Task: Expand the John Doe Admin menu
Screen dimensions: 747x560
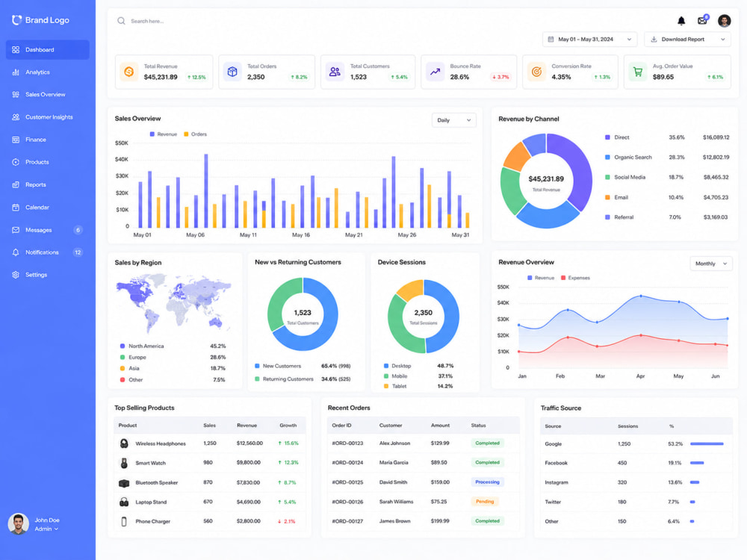Action: pos(46,529)
